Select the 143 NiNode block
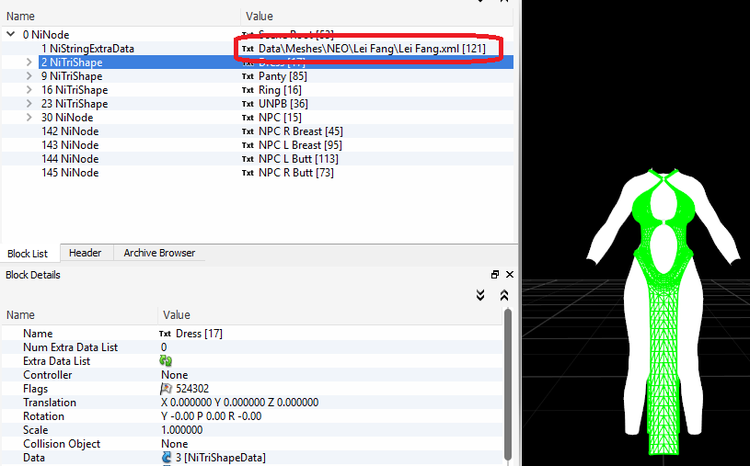The height and width of the screenshot is (466, 750). pyautogui.click(x=70, y=145)
